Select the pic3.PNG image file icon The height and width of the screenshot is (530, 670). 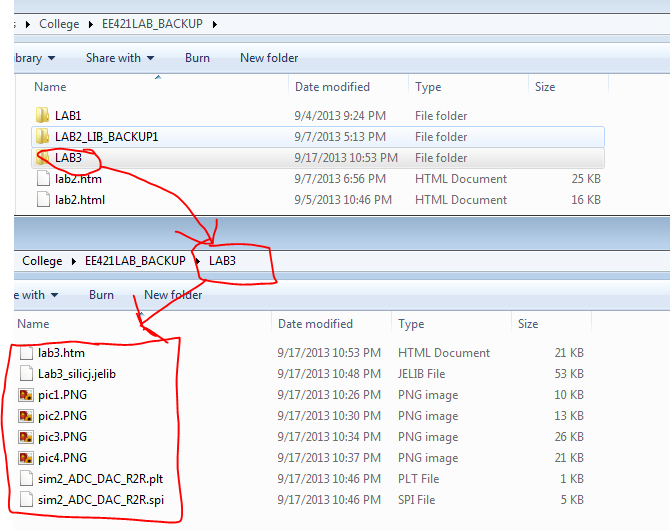(x=26, y=437)
